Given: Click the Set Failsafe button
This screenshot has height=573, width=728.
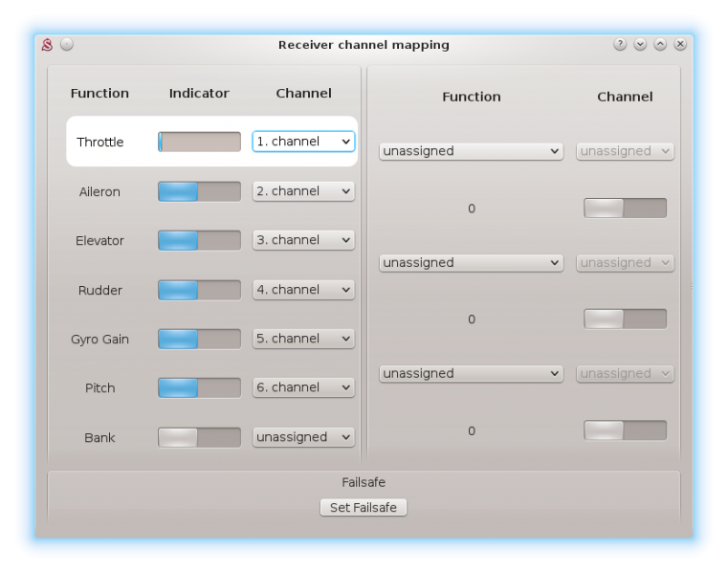Looking at the screenshot, I should pos(364,508).
